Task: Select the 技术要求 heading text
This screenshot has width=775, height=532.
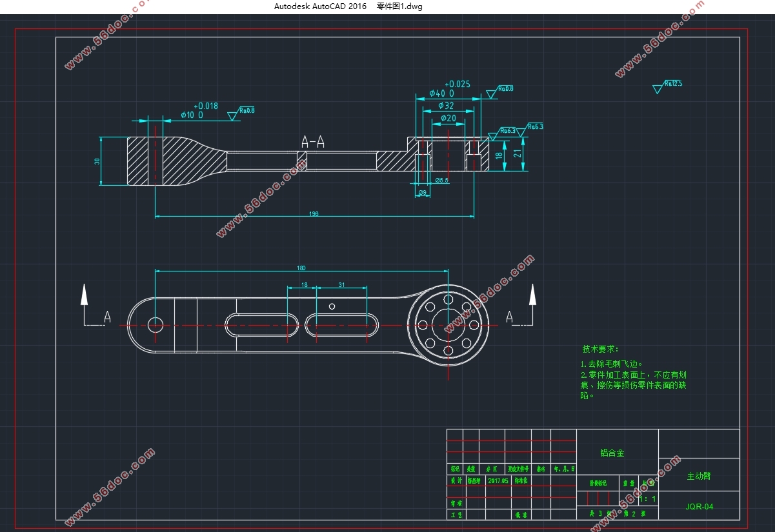Action: point(600,349)
